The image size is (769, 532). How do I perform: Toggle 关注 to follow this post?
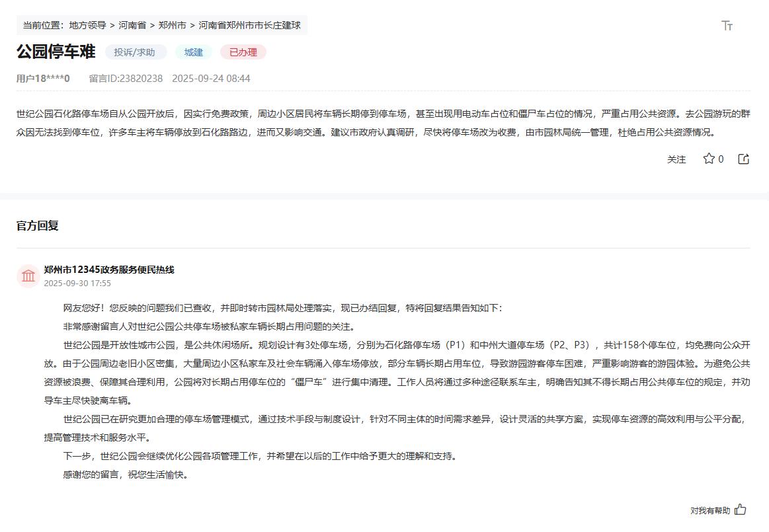[676, 159]
